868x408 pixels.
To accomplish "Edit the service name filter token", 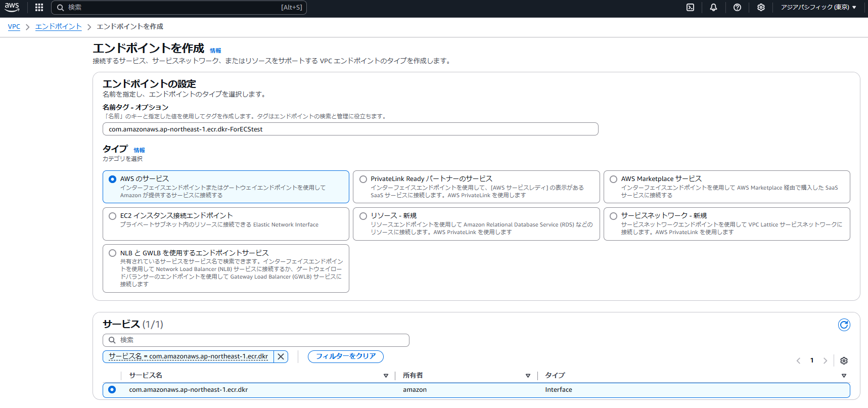I will 188,356.
